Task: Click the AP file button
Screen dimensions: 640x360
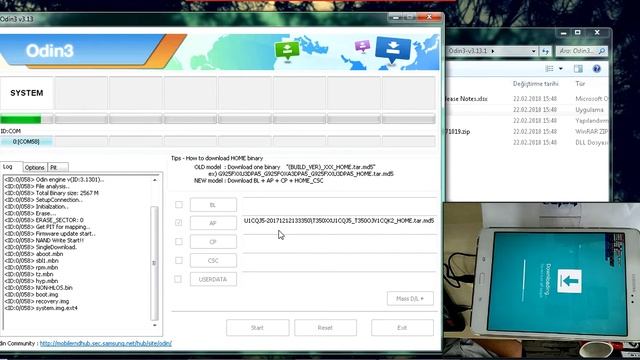Action: 213,223
